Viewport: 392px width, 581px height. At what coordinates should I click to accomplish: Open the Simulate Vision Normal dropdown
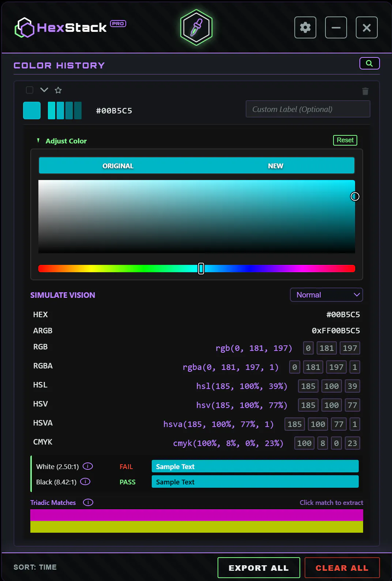tap(326, 295)
